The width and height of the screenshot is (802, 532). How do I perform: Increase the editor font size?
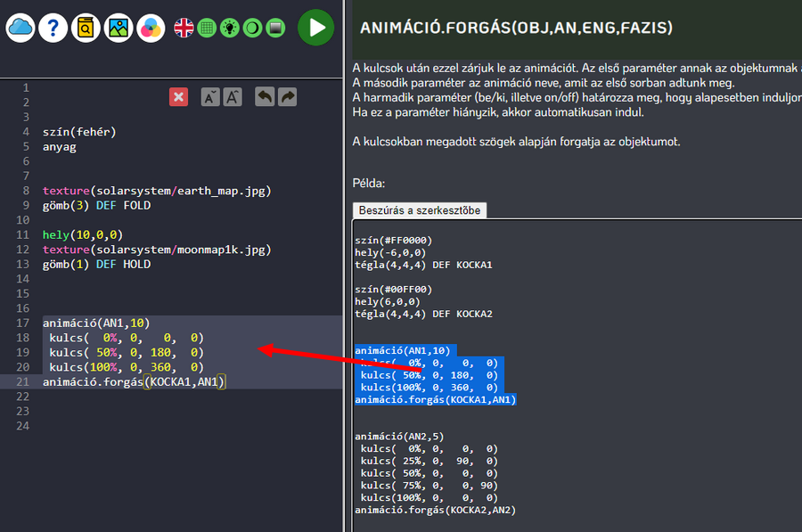click(x=233, y=97)
